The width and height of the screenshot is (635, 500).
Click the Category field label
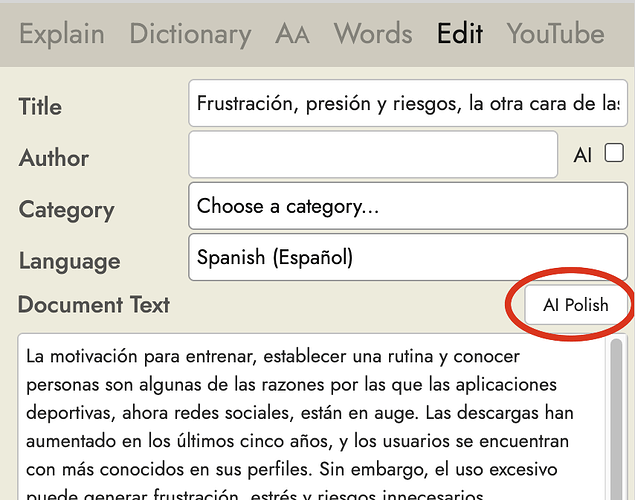tap(66, 210)
